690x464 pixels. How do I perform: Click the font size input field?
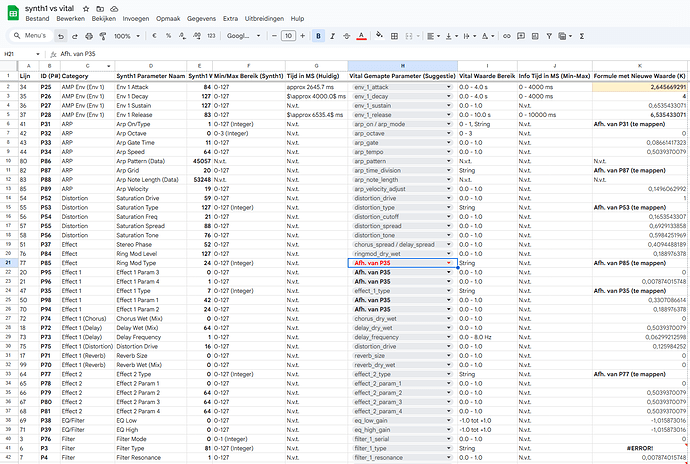pyautogui.click(x=288, y=35)
